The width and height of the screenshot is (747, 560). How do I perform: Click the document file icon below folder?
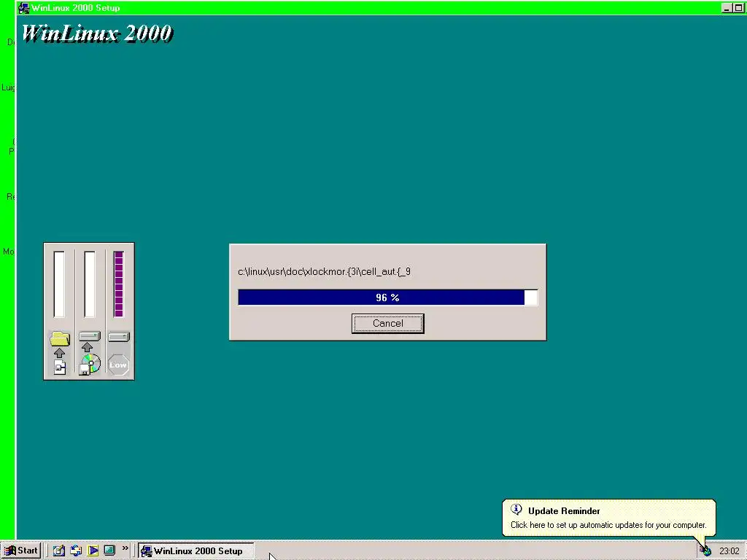coord(60,367)
